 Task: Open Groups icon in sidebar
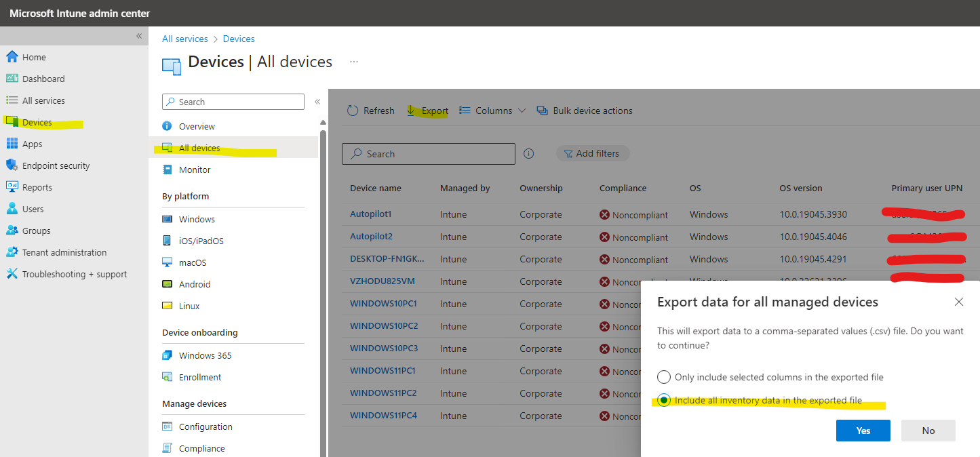[12, 231]
